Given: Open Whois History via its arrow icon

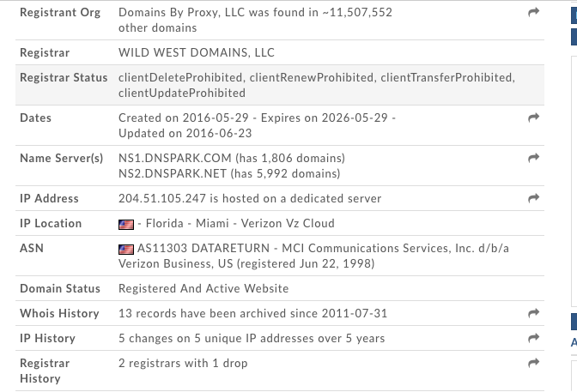Looking at the screenshot, I should coord(533,313).
